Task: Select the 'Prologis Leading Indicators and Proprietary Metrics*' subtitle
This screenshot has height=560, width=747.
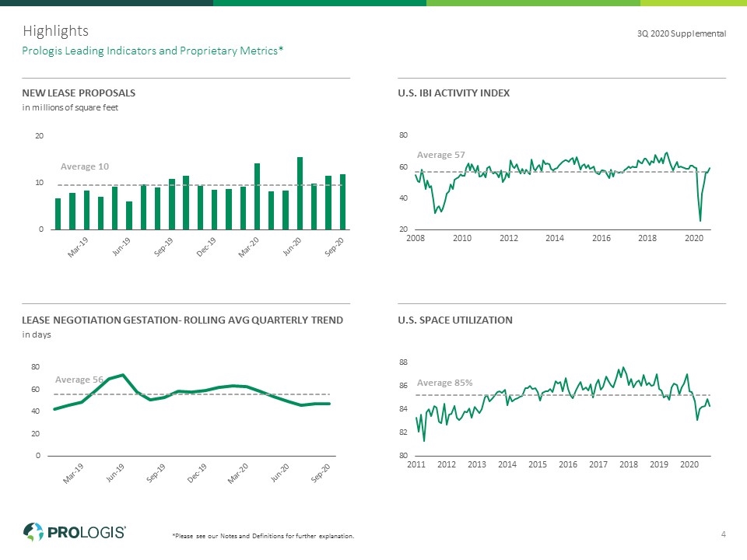Action: 153,51
